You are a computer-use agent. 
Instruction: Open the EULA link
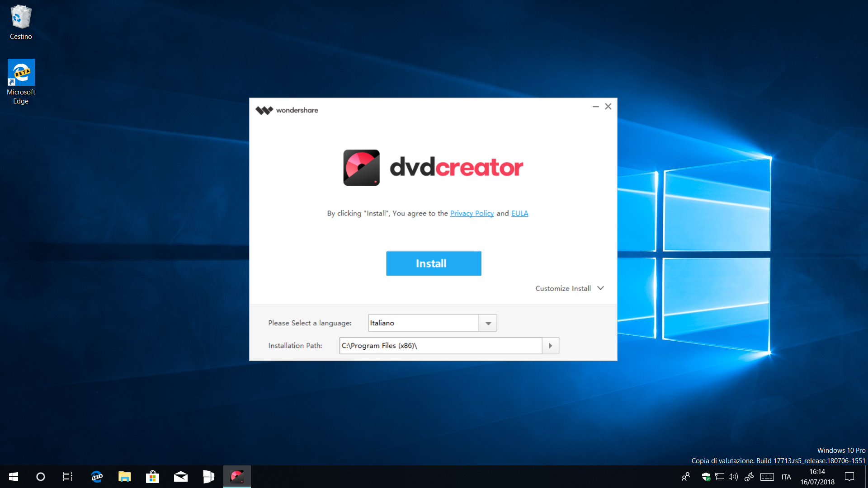click(x=519, y=213)
